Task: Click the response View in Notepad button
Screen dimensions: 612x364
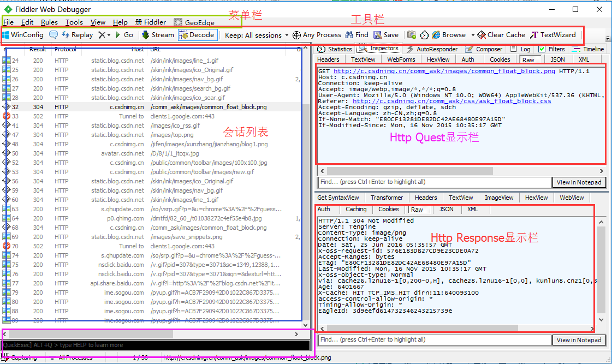Action: (x=579, y=340)
